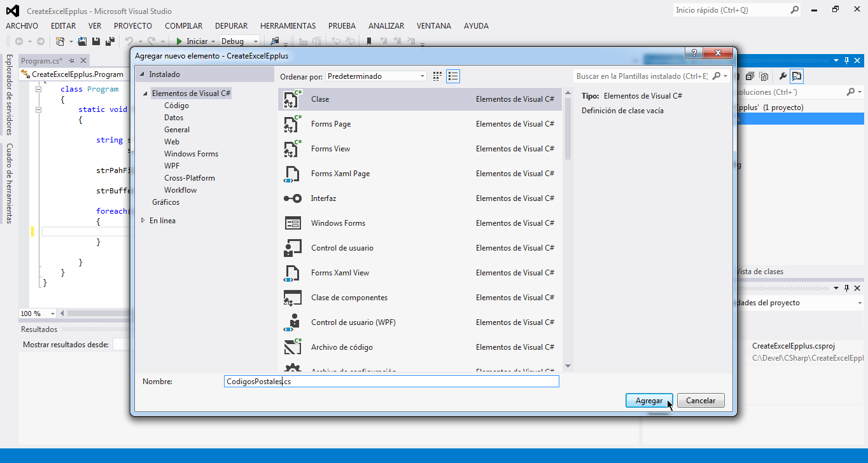Click the bookmark toolbar icon

tap(369, 41)
